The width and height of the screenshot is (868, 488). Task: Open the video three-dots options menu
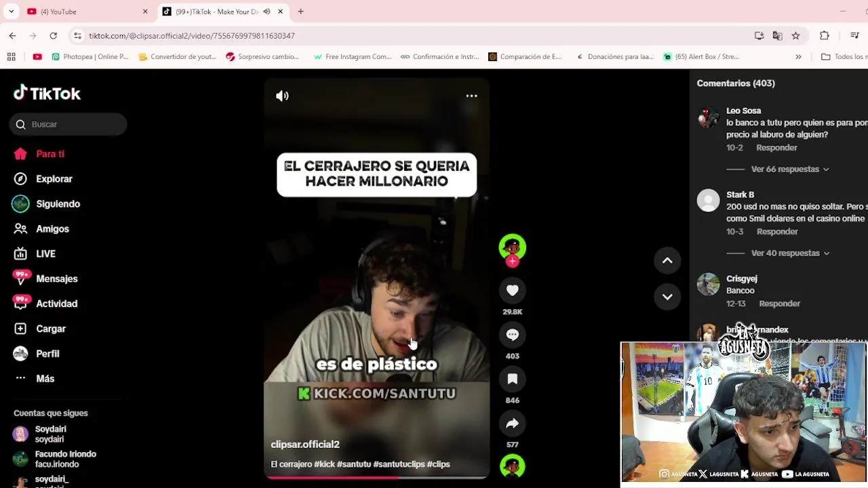(471, 96)
